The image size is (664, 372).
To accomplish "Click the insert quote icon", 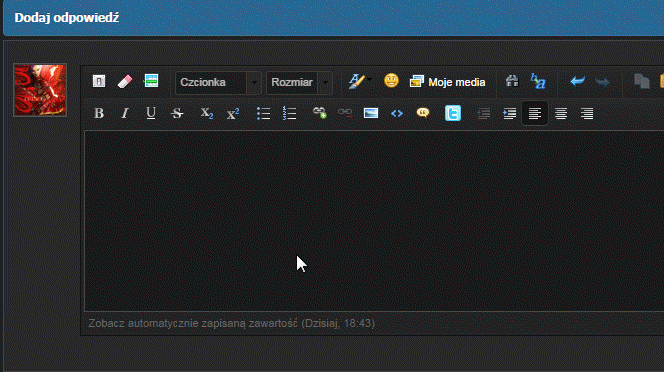I will 423,113.
